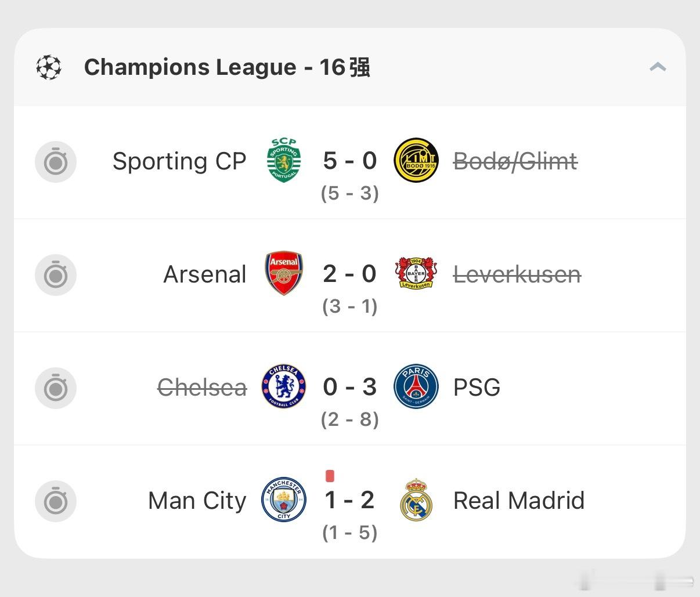Click the Real Madrid crest
Viewport: 700px width, 597px height.
(x=416, y=500)
